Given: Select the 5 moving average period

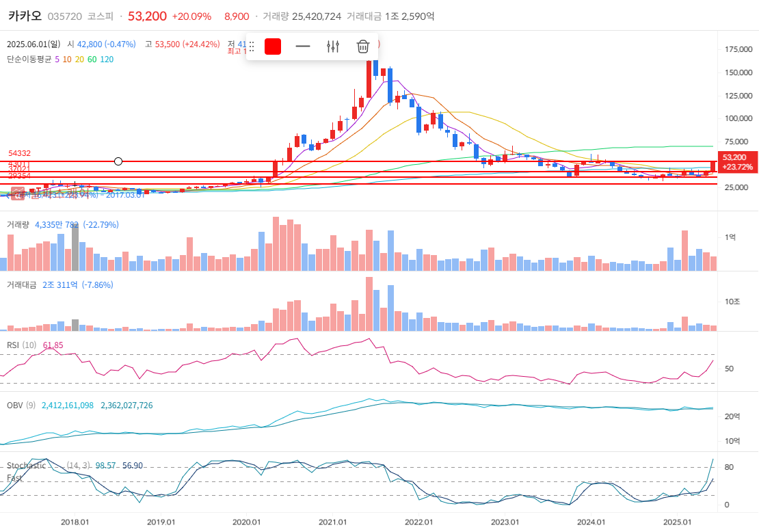Looking at the screenshot, I should tap(57, 59).
